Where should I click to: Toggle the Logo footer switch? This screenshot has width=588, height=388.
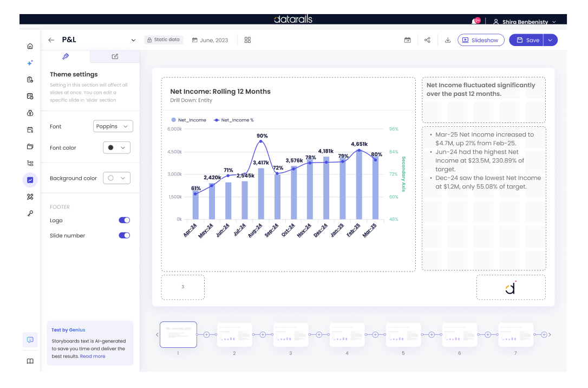click(x=125, y=221)
